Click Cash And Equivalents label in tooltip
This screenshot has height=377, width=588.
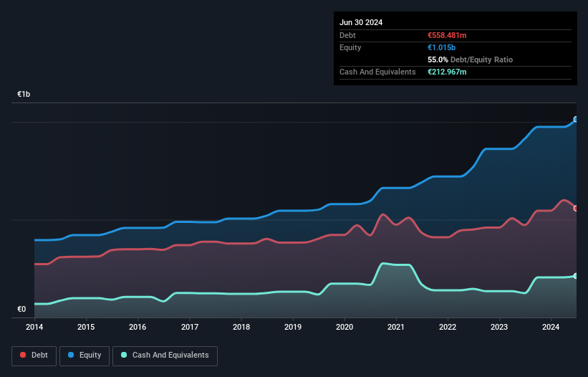(377, 72)
